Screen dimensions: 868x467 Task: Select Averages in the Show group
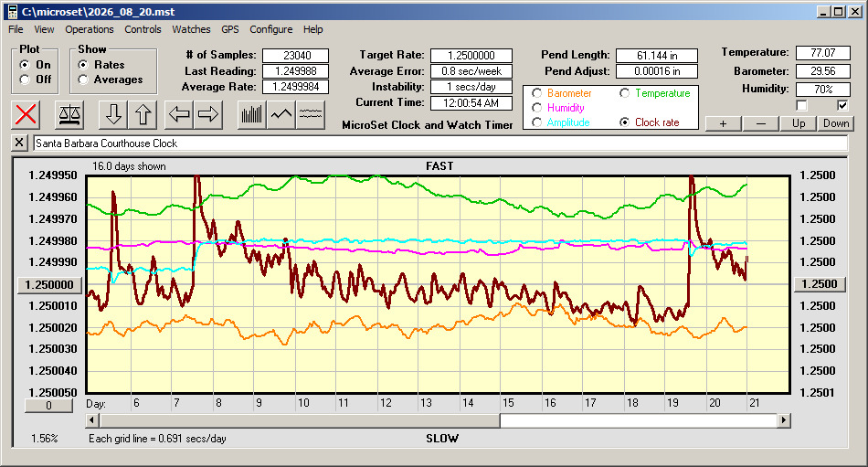tap(83, 80)
